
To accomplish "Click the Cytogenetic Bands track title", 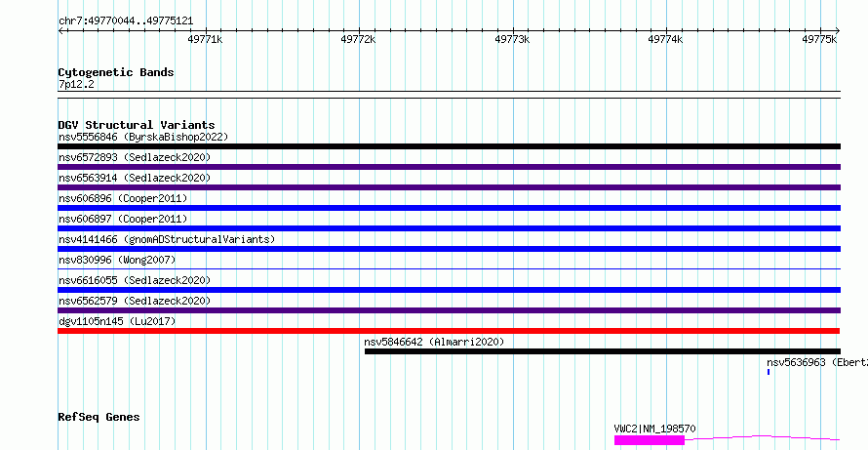I will (x=116, y=72).
